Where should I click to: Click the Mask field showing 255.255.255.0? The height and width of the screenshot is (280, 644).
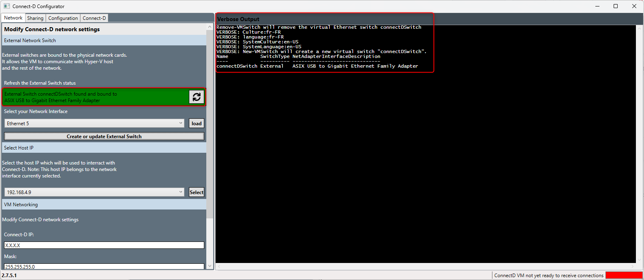coord(104,267)
